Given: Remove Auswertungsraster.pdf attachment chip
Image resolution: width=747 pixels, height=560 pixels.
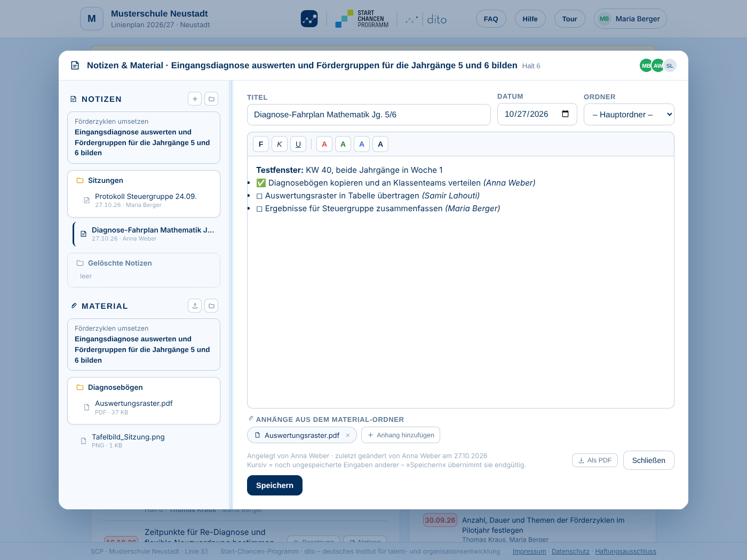Looking at the screenshot, I should 348,435.
